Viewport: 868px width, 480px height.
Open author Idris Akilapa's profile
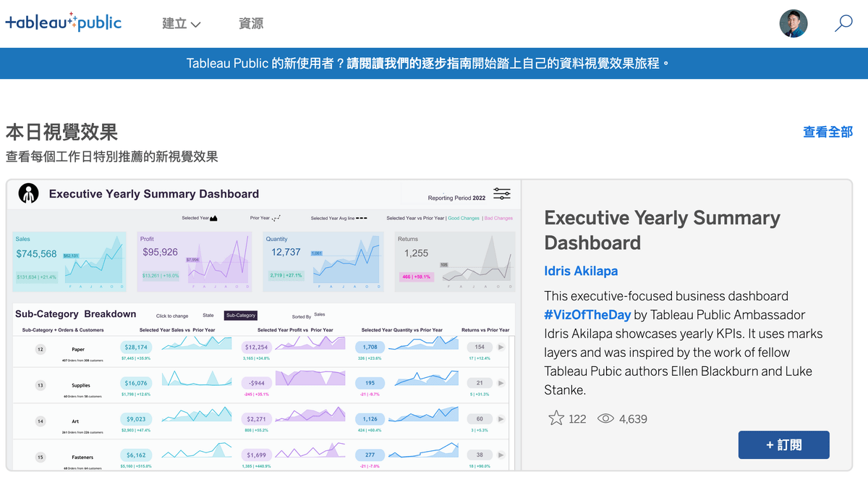click(x=581, y=271)
